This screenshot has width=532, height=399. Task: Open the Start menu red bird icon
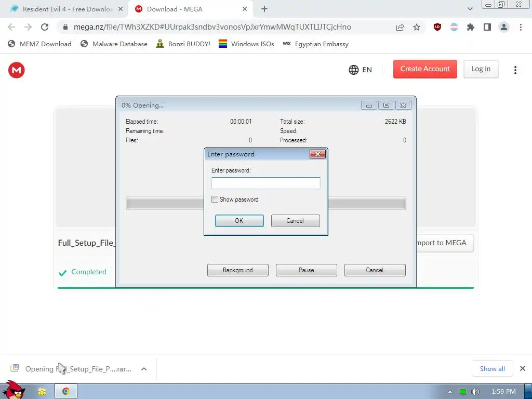point(14,390)
